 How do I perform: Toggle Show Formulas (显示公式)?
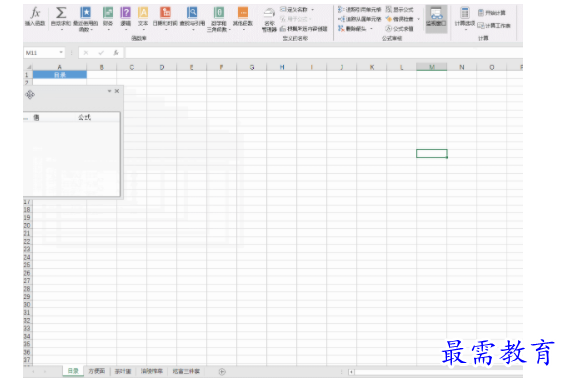[399, 9]
